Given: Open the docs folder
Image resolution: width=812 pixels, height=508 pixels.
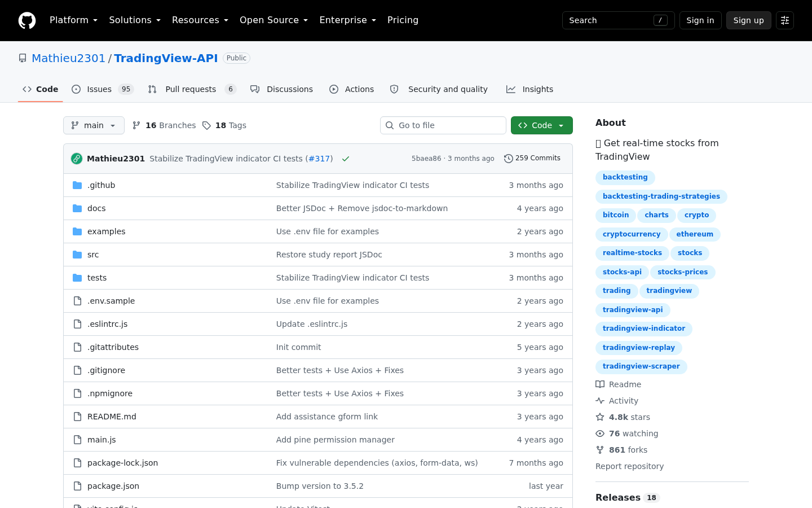Looking at the screenshot, I should [x=96, y=208].
